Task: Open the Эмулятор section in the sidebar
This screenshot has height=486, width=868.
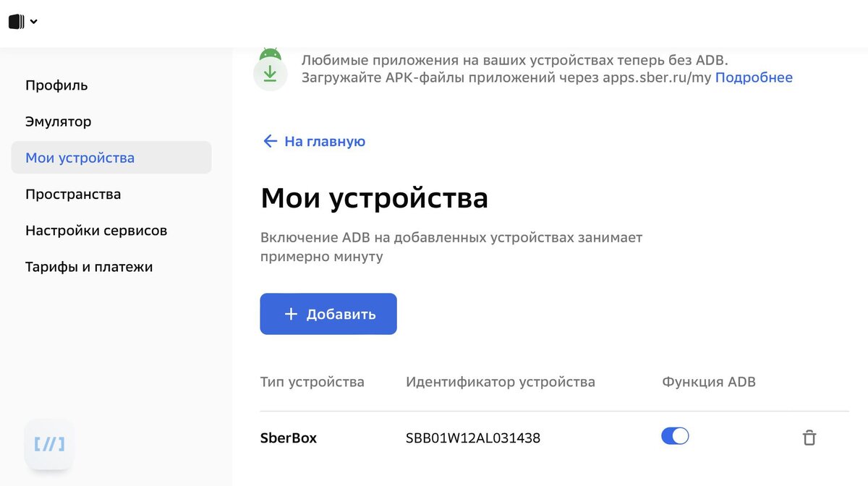Action: coord(59,121)
